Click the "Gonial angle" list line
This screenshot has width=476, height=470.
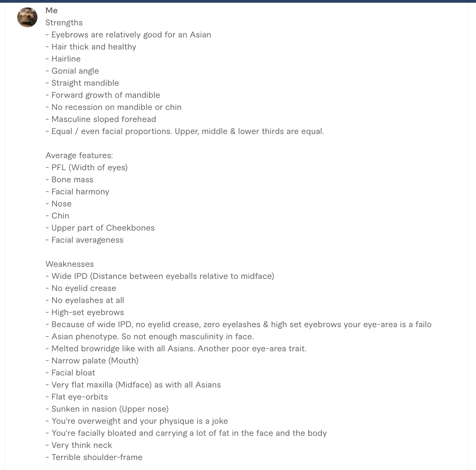point(72,71)
